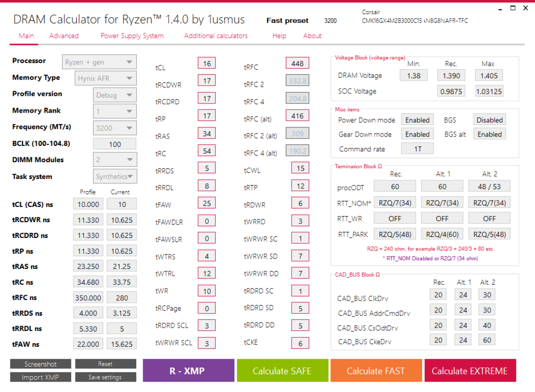Click the Reset button
The image size is (535, 392).
point(106,364)
